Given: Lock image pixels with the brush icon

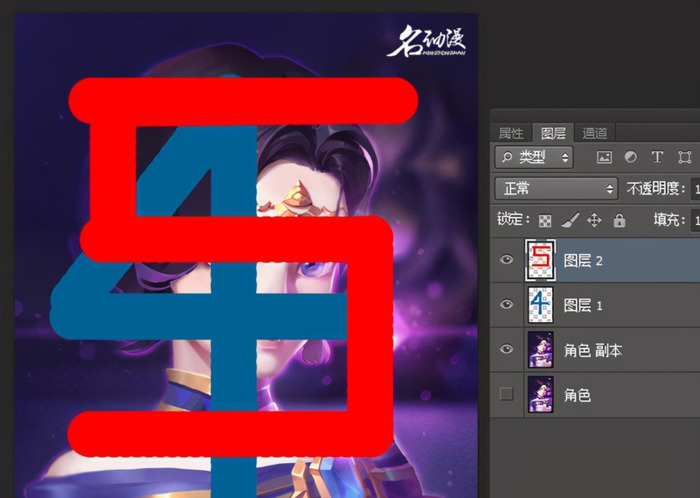Looking at the screenshot, I should click(x=569, y=220).
